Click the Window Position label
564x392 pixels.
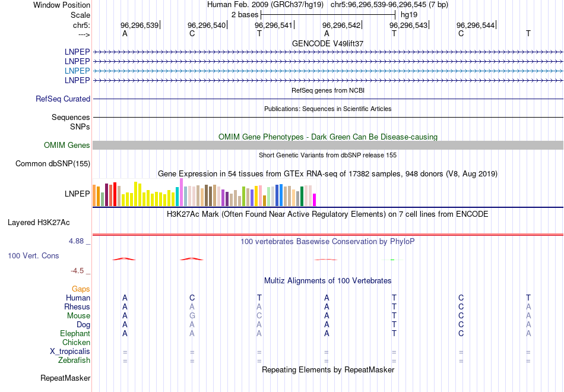click(62, 5)
